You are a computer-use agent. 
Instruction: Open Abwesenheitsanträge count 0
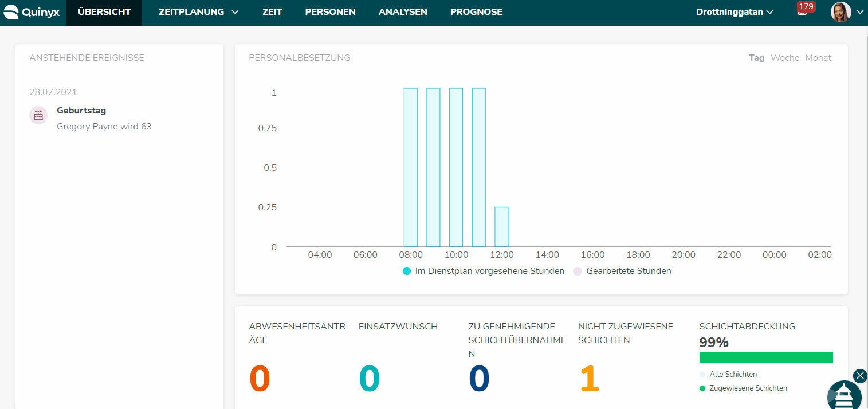260,379
